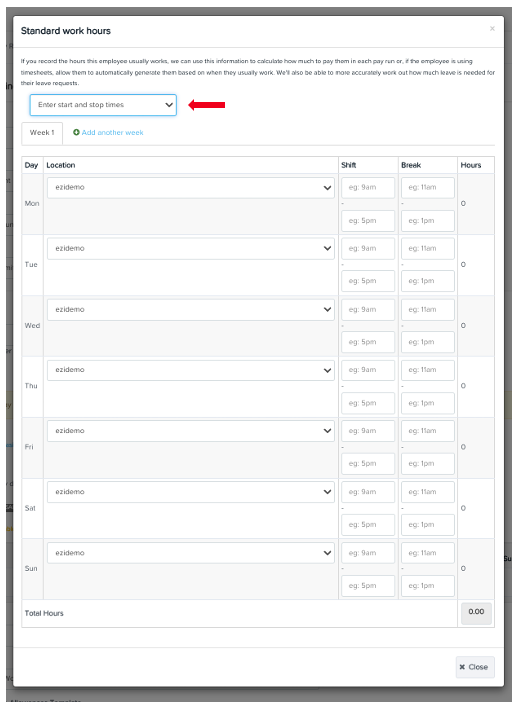Image resolution: width=520 pixels, height=723 pixels.
Task: Click Sunday's break end time field
Action: click(x=428, y=586)
